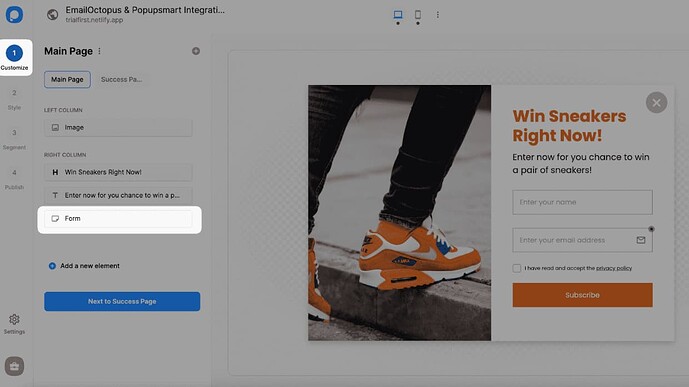
Task: Go to step 2 Style
Action: click(x=14, y=100)
